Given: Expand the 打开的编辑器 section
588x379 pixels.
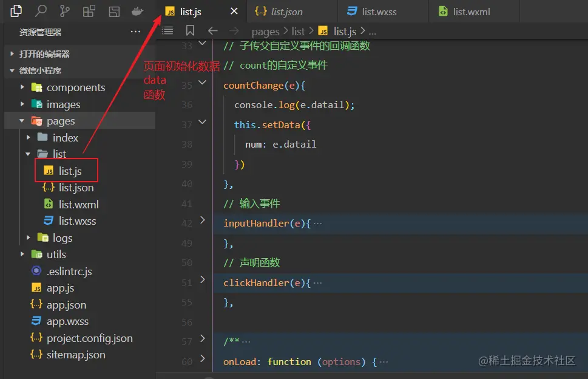Looking at the screenshot, I should 79,54.
